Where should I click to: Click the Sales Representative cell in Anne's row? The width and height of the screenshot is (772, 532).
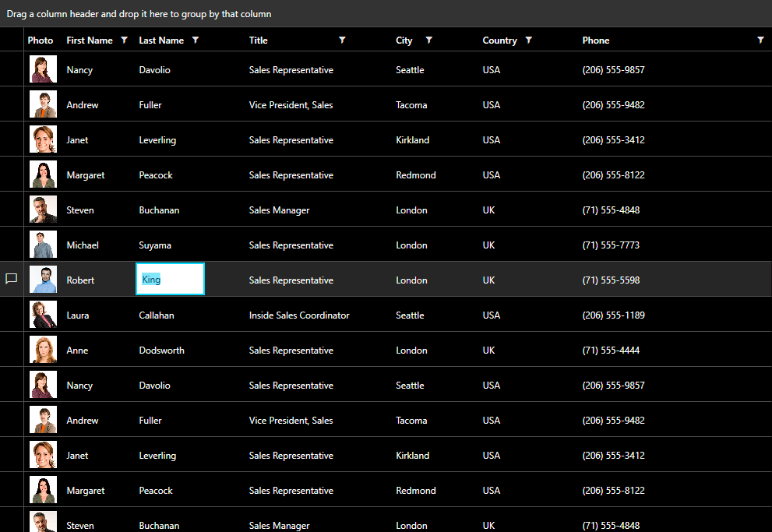(291, 351)
